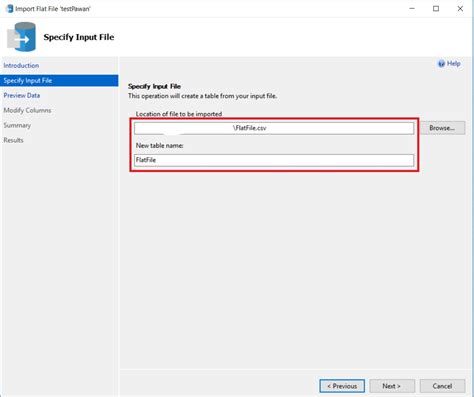Maximize the Import Flat File window
The image size is (474, 397).
pos(436,9)
